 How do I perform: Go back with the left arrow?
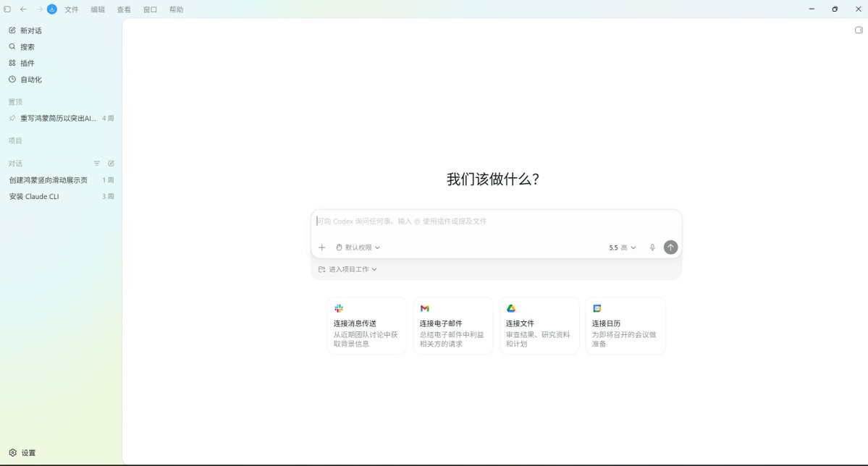click(x=23, y=9)
